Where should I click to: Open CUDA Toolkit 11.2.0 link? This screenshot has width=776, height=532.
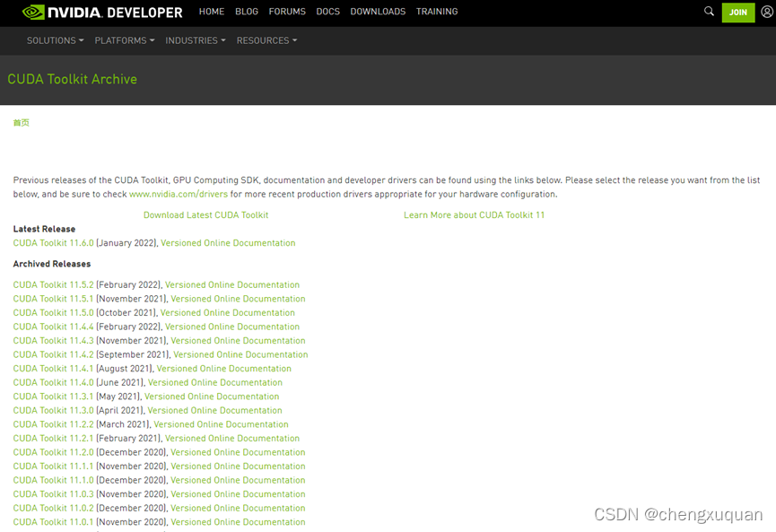click(x=53, y=452)
